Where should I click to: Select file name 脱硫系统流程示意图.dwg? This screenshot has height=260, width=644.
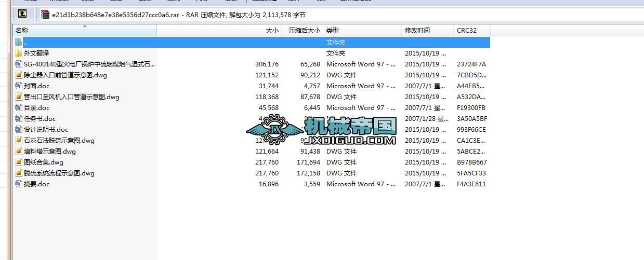coord(59,173)
